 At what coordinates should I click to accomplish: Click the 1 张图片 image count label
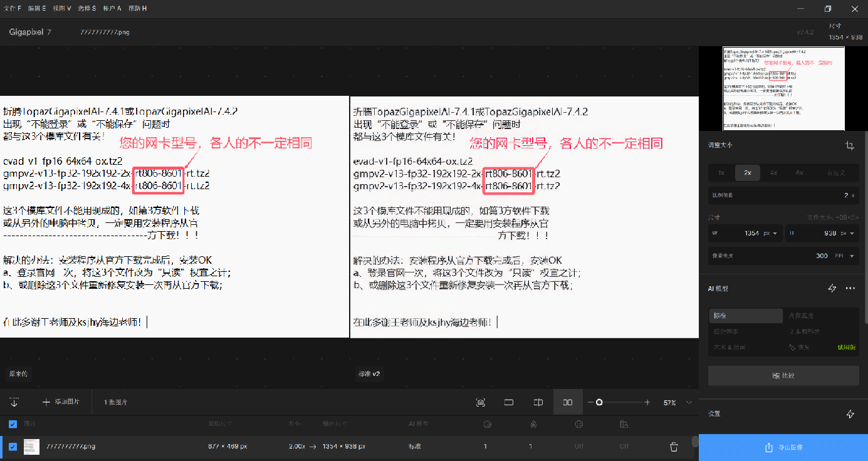(x=115, y=402)
